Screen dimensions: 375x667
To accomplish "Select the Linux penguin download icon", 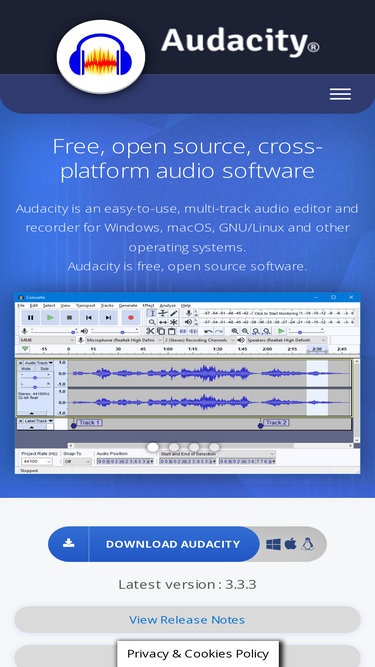I will [x=307, y=544].
